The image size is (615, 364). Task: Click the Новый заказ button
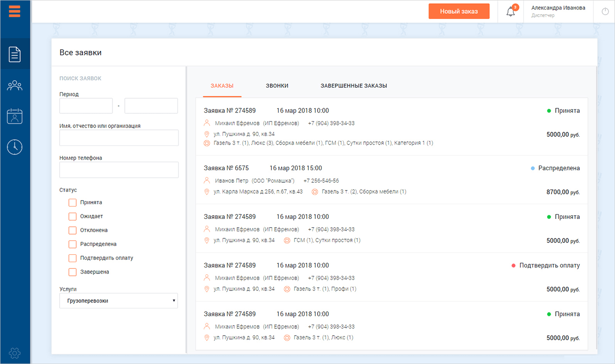(x=459, y=11)
